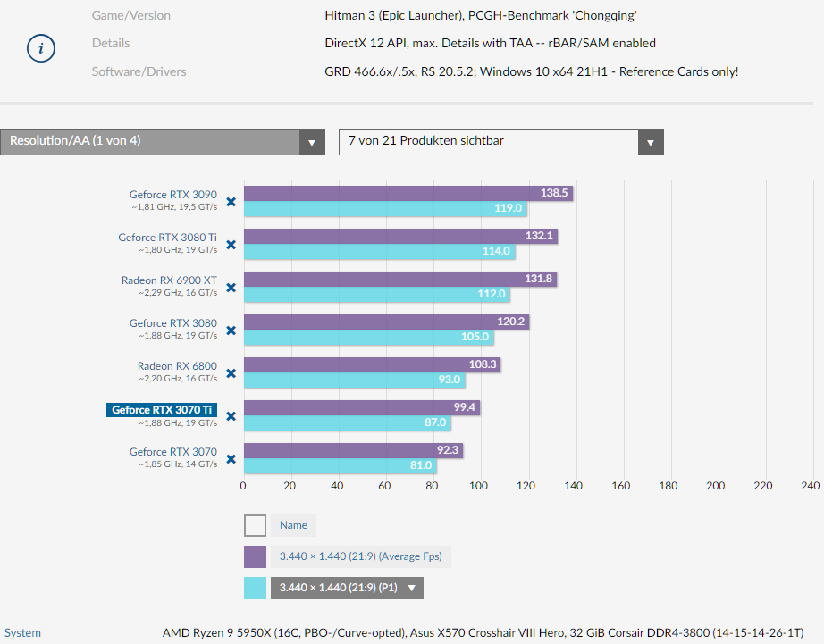Select the highlighted Geforce RTX 3070 Ti label
824x644 pixels.
coord(162,410)
